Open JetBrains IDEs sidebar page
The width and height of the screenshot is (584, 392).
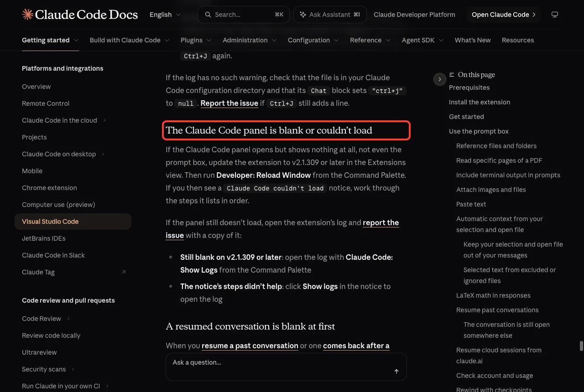[44, 238]
